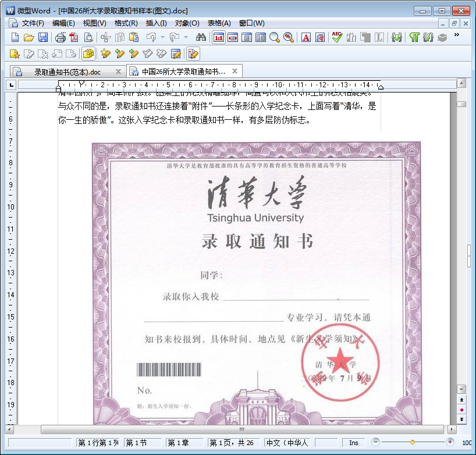Image resolution: width=476 pixels, height=455 pixels.
Task: Open print preview from the toolbar
Action: click(x=88, y=38)
